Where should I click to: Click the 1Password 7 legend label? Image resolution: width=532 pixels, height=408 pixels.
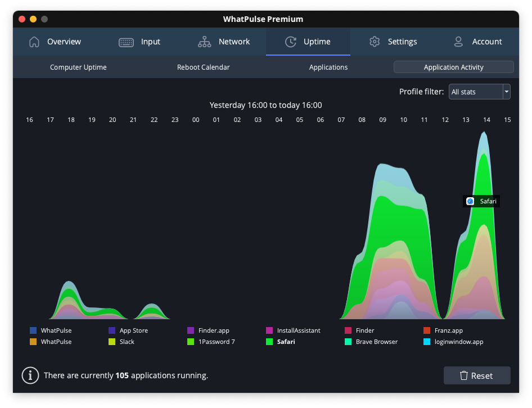(217, 342)
